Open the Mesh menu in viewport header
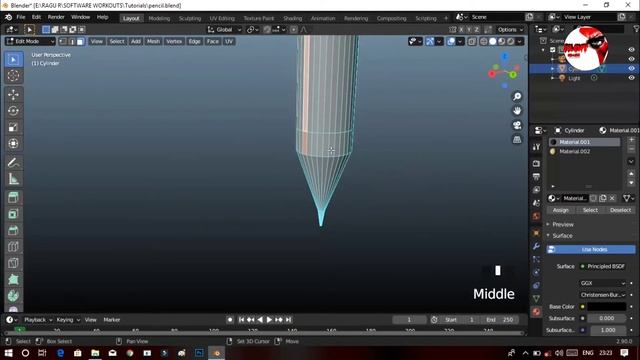The width and height of the screenshot is (640, 360). tap(153, 41)
